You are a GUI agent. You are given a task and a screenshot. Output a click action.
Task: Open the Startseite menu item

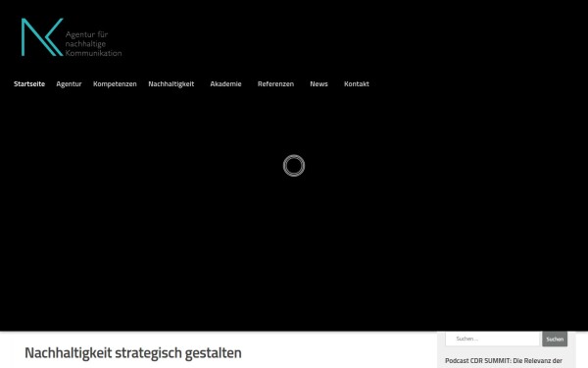coord(29,83)
